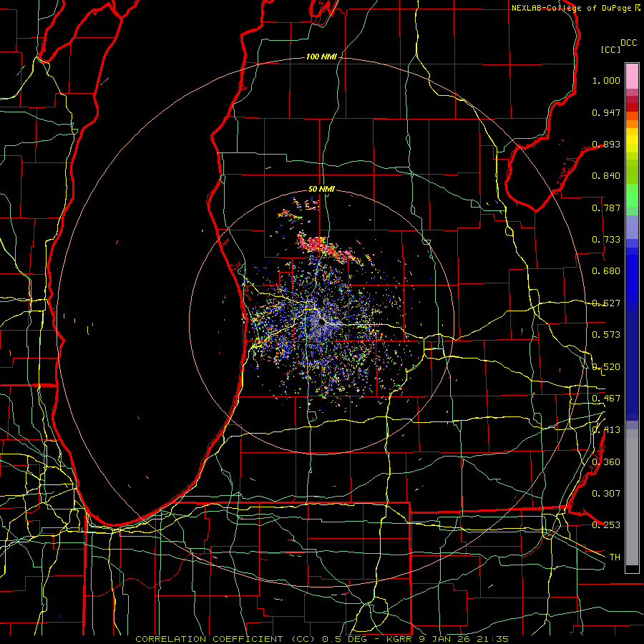Click the 0.413 scale value
The image size is (644, 644).
pyautogui.click(x=606, y=430)
